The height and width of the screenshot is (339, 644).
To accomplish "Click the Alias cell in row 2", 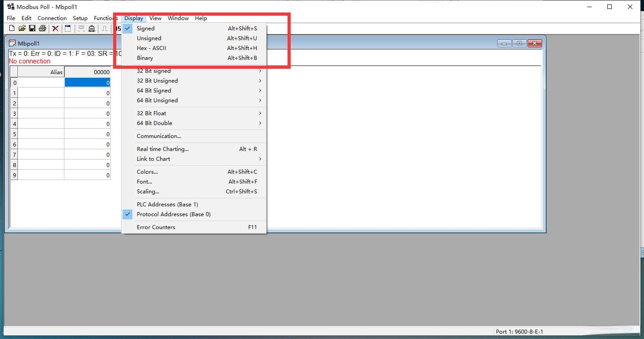I will pyautogui.click(x=41, y=103).
